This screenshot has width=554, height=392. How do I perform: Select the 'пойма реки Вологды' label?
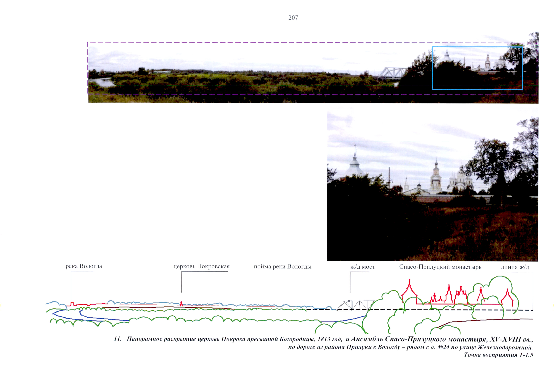pos(283,267)
